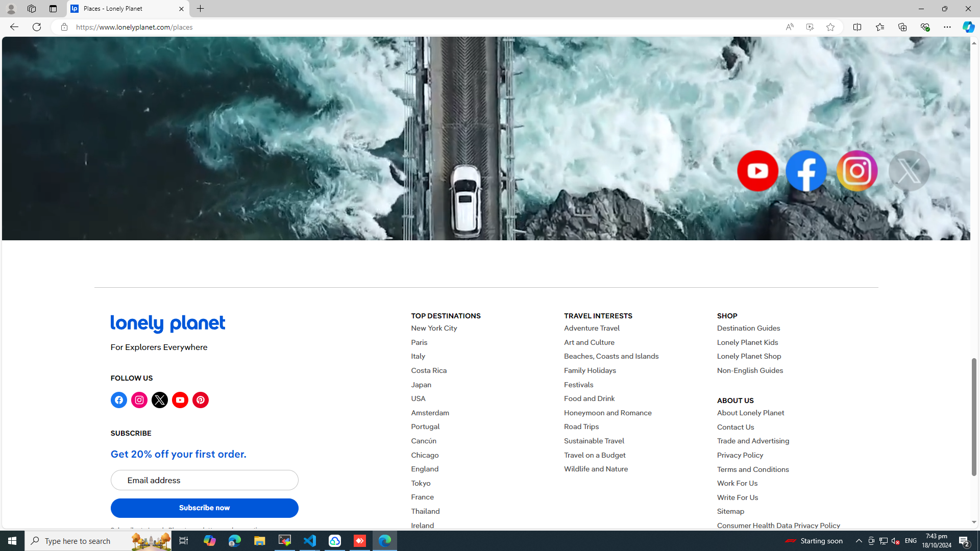This screenshot has width=980, height=551.
Task: Show hidden system tray icons
Action: tap(859, 541)
